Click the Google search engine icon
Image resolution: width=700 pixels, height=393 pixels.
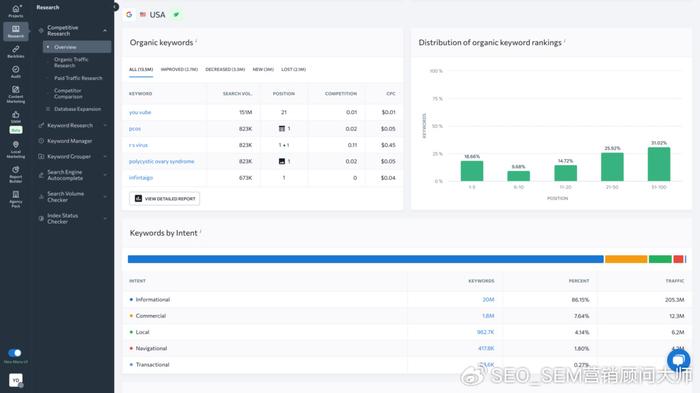tap(129, 15)
